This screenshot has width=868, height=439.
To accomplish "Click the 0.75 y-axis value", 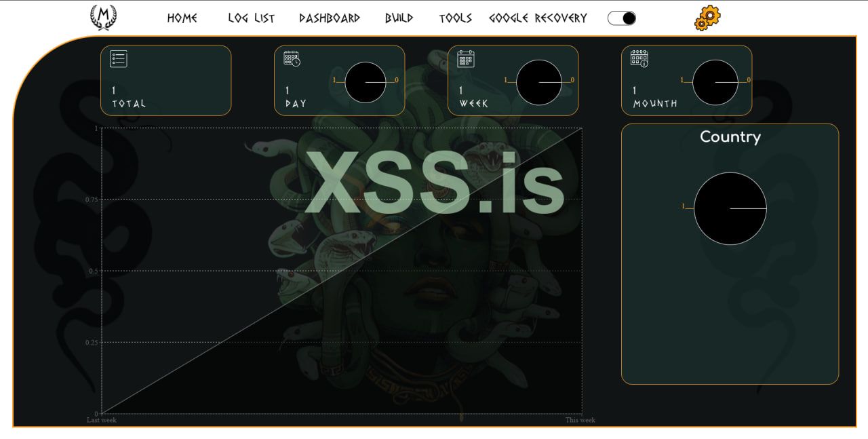I will click(92, 199).
